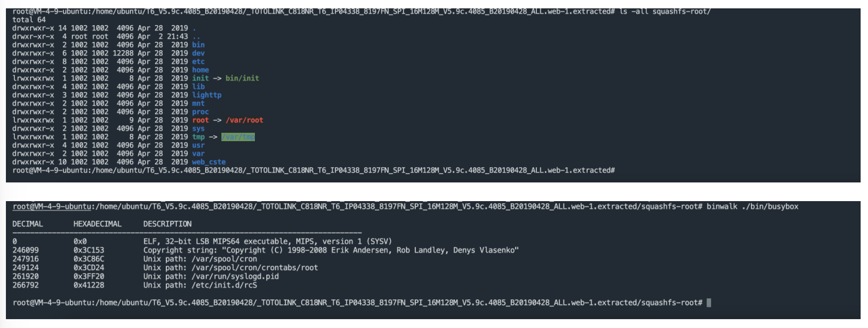Viewport: 868px width, 328px height.
Task: Click the bin directory name in listing
Action: [198, 45]
